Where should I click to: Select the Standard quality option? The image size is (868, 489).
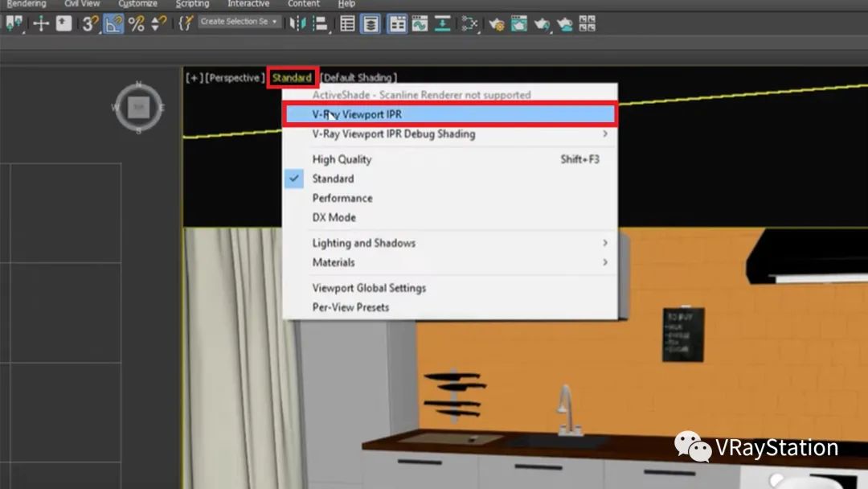(x=333, y=179)
